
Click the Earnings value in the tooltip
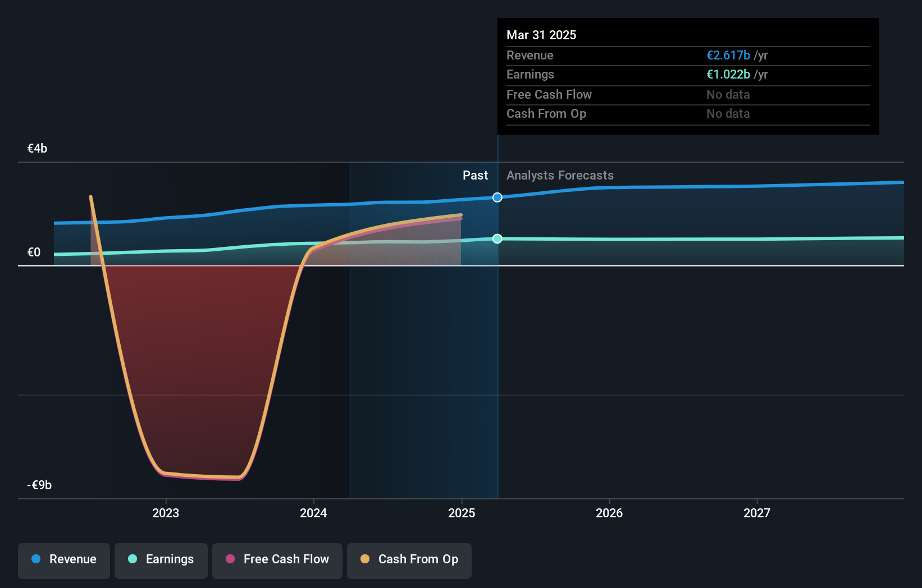pos(728,74)
